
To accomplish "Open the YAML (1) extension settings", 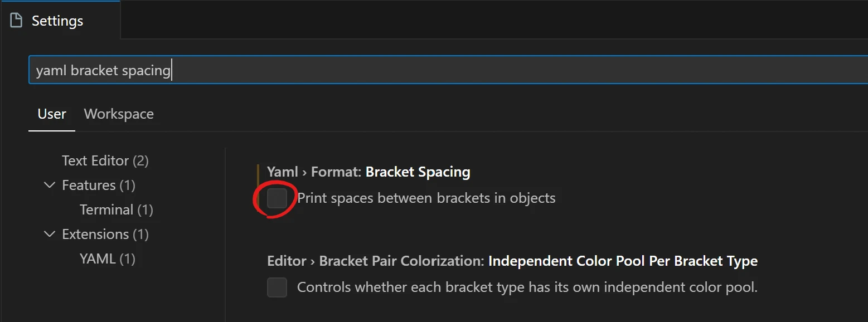I will point(107,259).
